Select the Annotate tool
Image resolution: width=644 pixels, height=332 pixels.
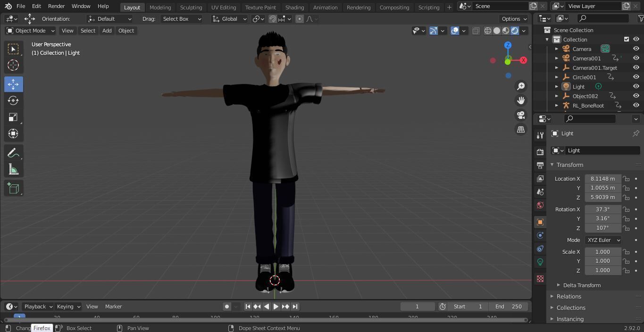[13, 153]
